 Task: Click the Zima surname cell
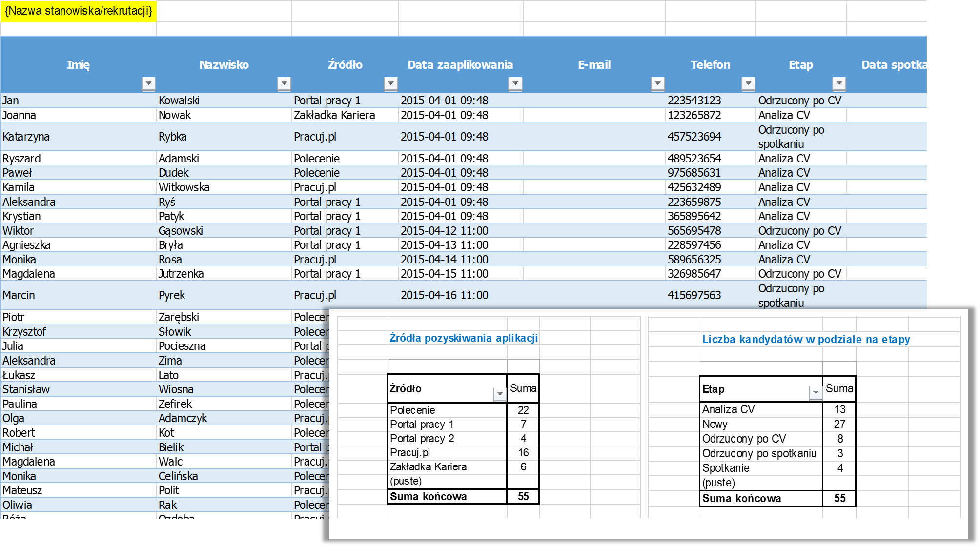[224, 361]
